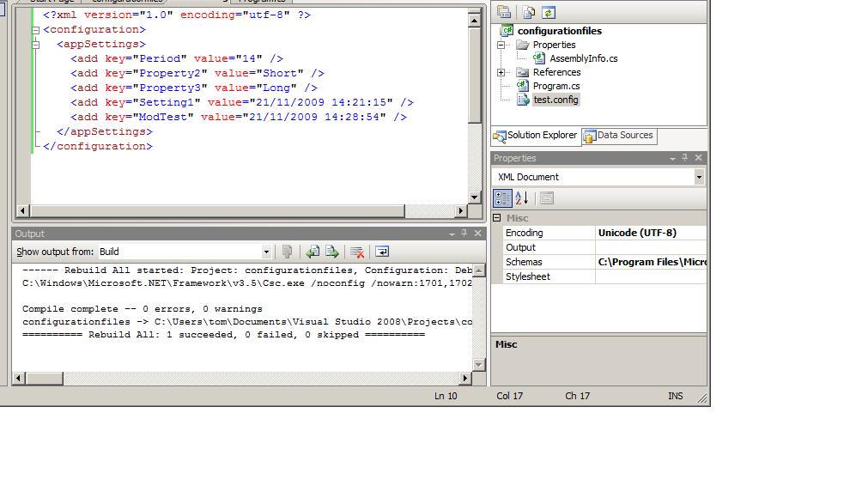The height and width of the screenshot is (504, 856).
Task: Click 'Compile complete -- 0 errors' output line
Action: pyautogui.click(x=142, y=309)
